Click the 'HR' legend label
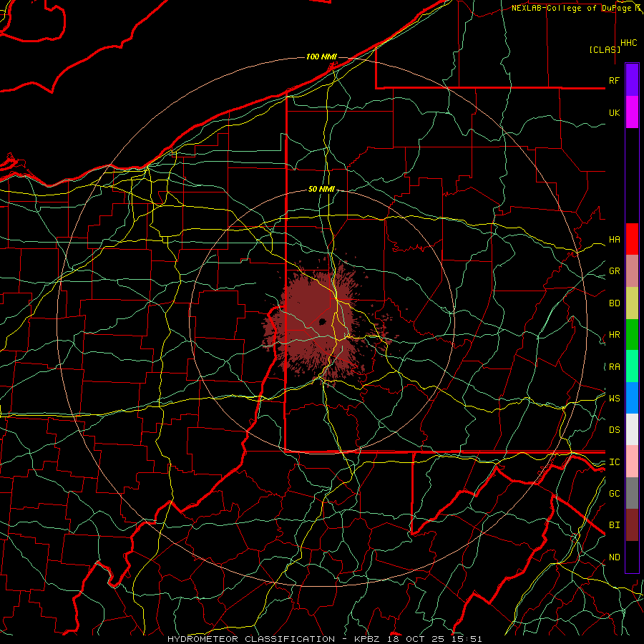This screenshot has width=644, height=644. pos(615,335)
